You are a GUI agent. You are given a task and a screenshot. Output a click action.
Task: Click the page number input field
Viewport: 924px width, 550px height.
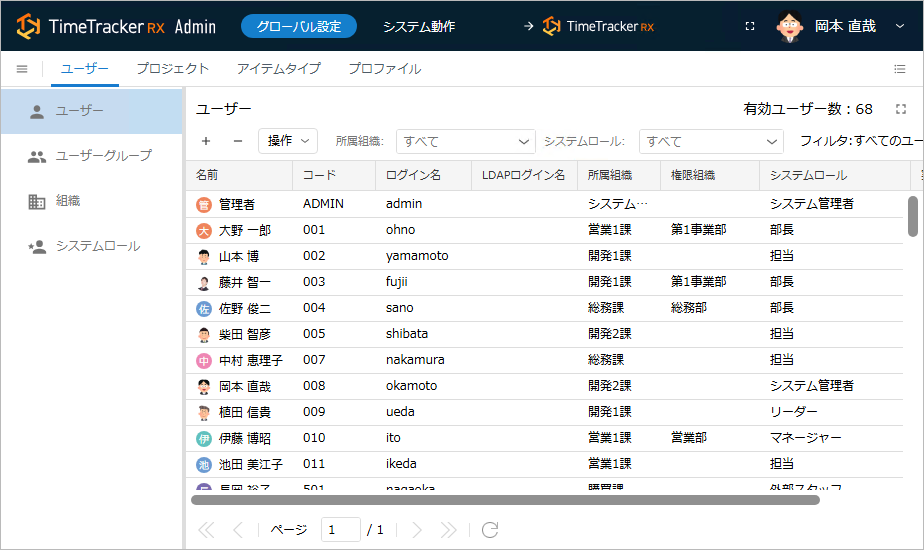340,530
